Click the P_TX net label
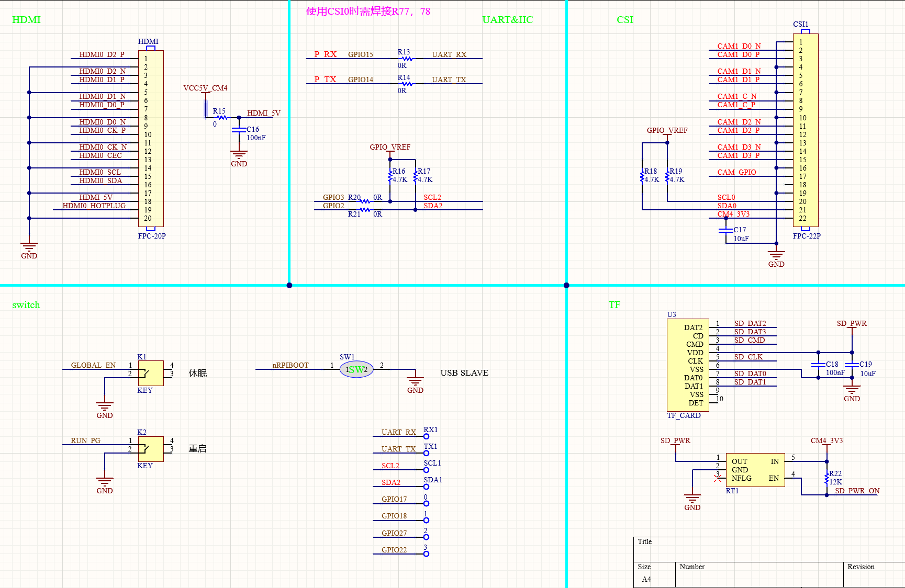905x588 pixels. pyautogui.click(x=325, y=80)
